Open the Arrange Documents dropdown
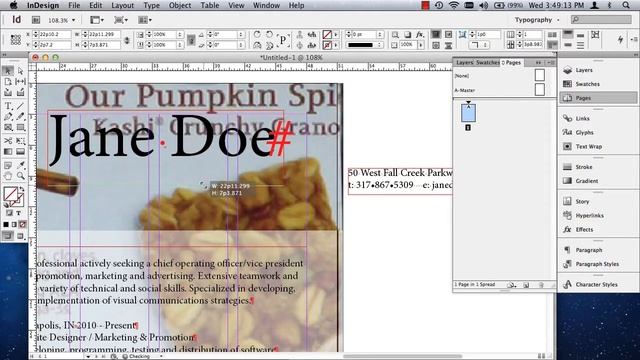Viewport: 640px width, 360px height. click(145, 20)
